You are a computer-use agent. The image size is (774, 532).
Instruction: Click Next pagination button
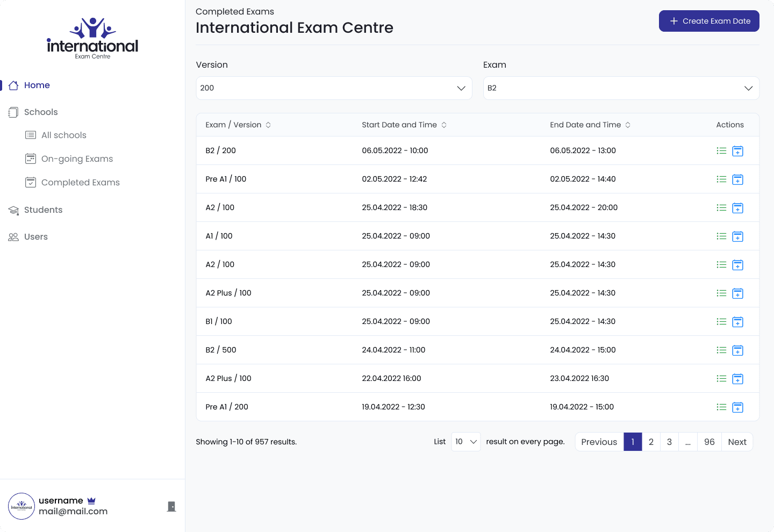(x=737, y=442)
